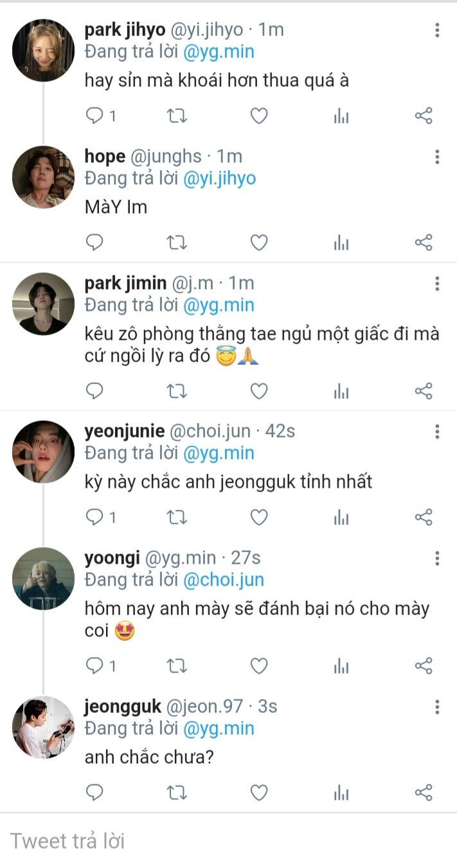The height and width of the screenshot is (868, 457).
Task: View analytics for yoongi's reply
Action: tap(341, 665)
